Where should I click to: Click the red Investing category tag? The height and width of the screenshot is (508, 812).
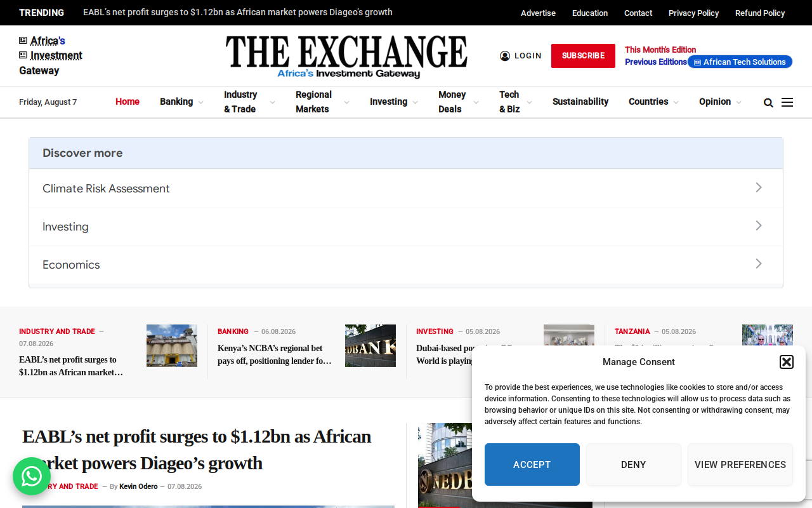pyautogui.click(x=435, y=331)
